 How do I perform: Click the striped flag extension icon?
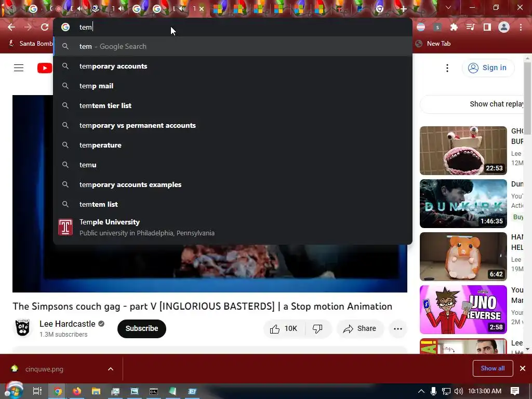421,27
